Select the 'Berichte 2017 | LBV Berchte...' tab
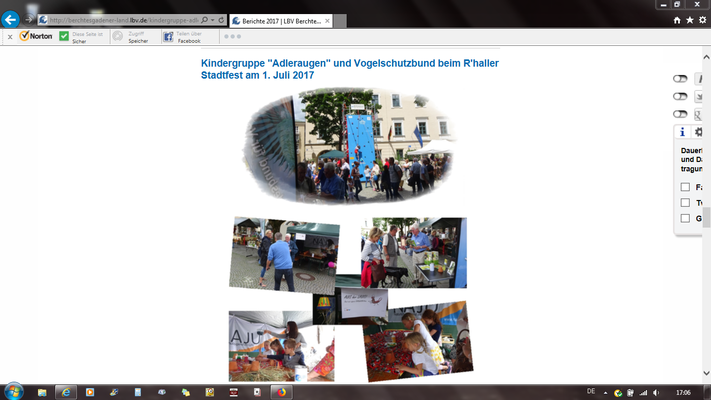The image size is (711, 400). pos(281,21)
